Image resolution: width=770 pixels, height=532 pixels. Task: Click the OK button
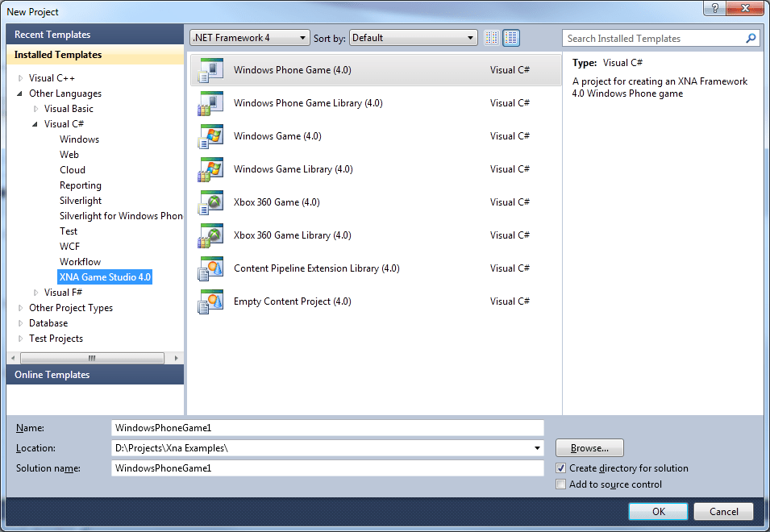(x=659, y=511)
